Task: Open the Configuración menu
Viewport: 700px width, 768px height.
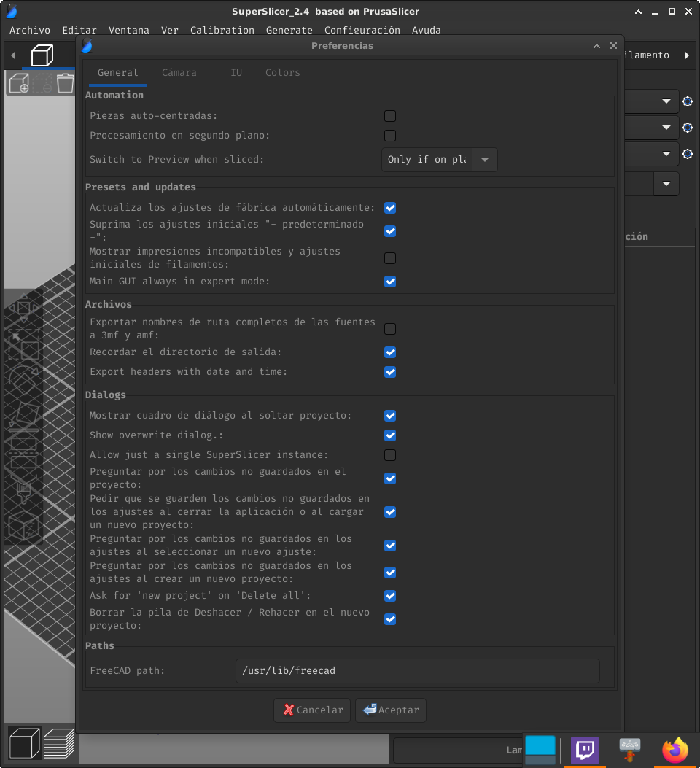Action: pyautogui.click(x=362, y=31)
